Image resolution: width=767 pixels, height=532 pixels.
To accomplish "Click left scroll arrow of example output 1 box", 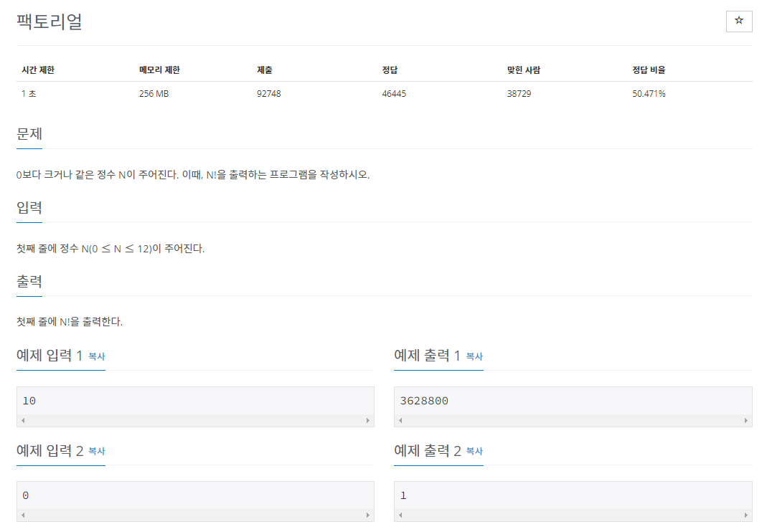I will [400, 421].
